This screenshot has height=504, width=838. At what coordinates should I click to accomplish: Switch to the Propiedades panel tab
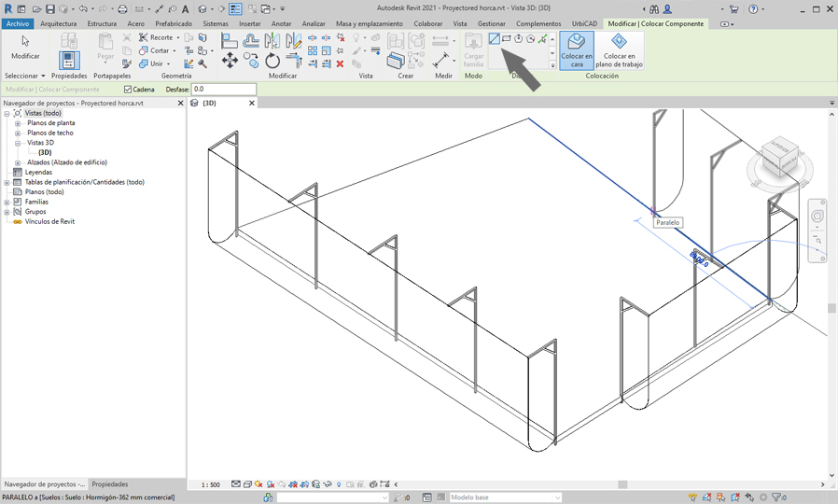click(x=110, y=484)
